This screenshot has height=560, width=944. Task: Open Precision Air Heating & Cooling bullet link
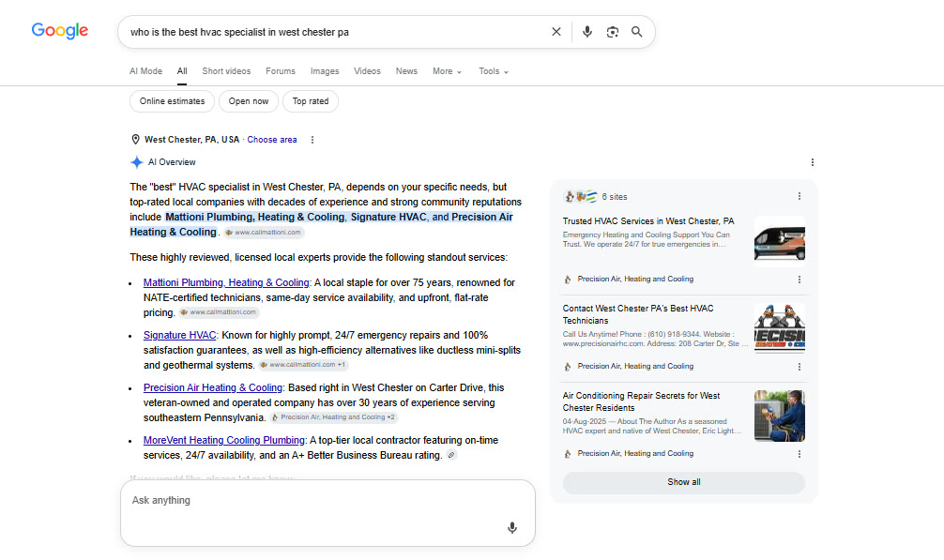click(x=213, y=388)
